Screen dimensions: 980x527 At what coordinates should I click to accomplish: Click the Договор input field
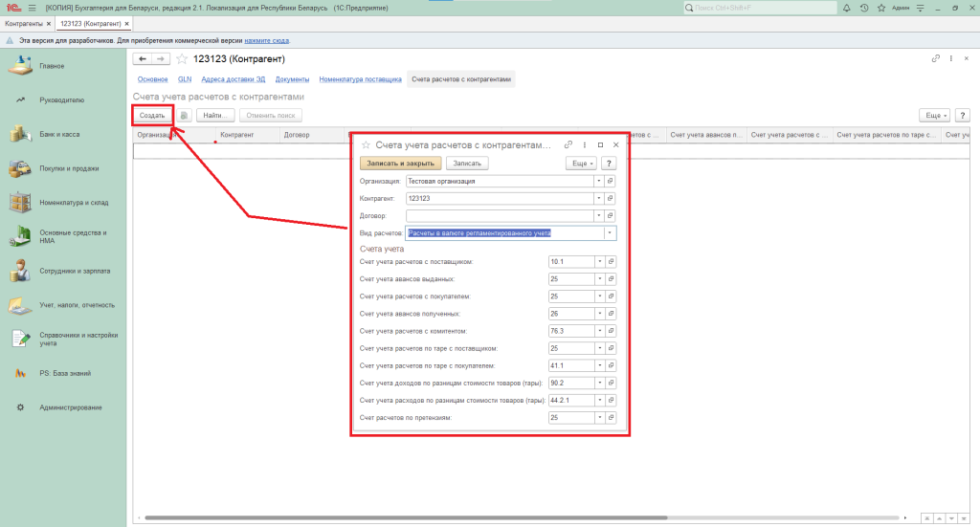point(498,215)
